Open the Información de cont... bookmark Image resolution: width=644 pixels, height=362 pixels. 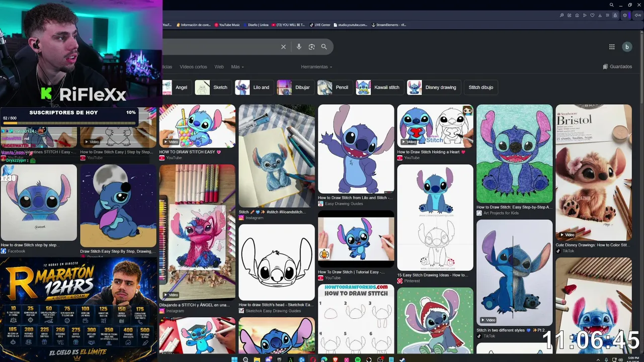193,25
